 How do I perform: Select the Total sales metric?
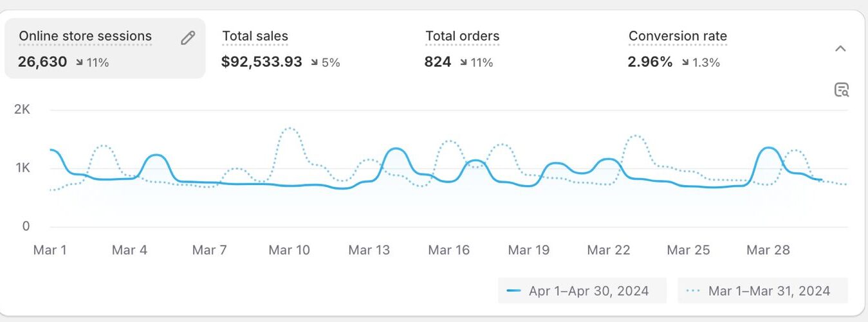255,37
